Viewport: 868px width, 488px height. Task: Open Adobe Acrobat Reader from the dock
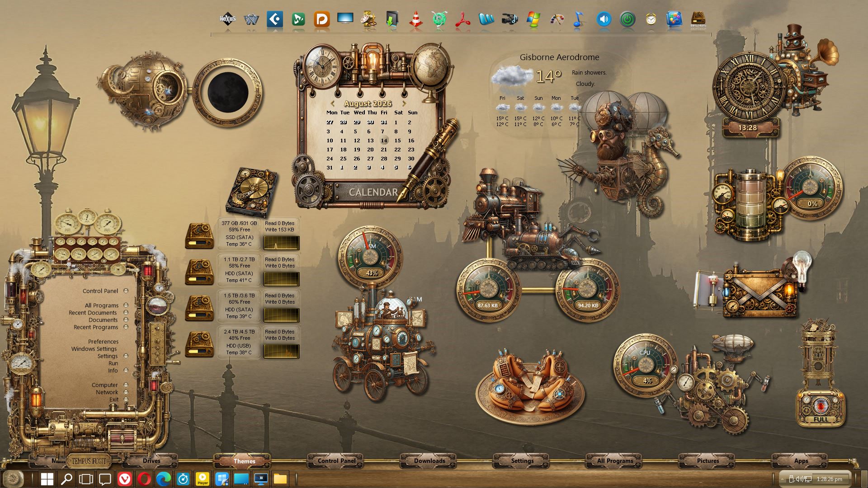462,19
